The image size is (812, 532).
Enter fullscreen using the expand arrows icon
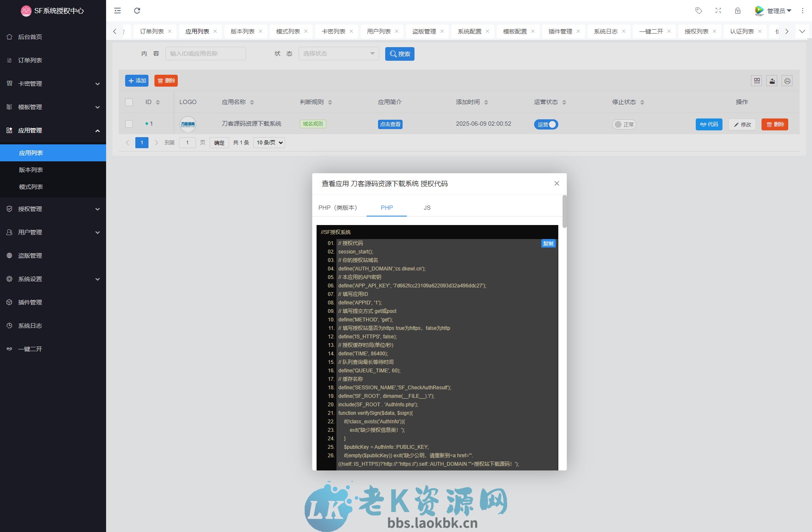(718, 11)
